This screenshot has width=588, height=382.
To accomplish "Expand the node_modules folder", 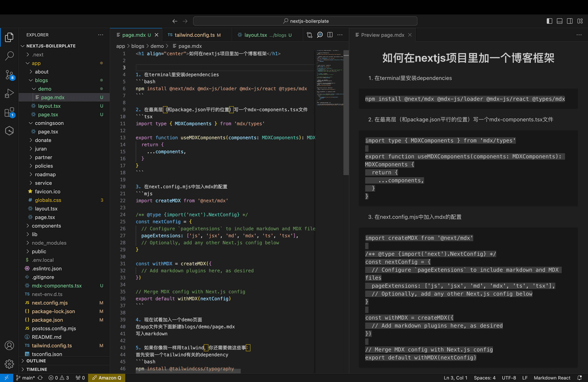I will point(64,243).
